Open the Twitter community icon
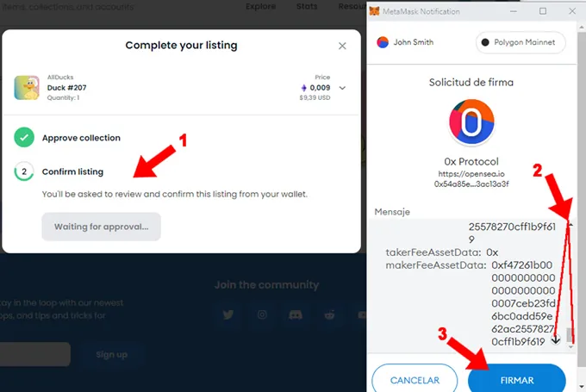 pos(228,315)
